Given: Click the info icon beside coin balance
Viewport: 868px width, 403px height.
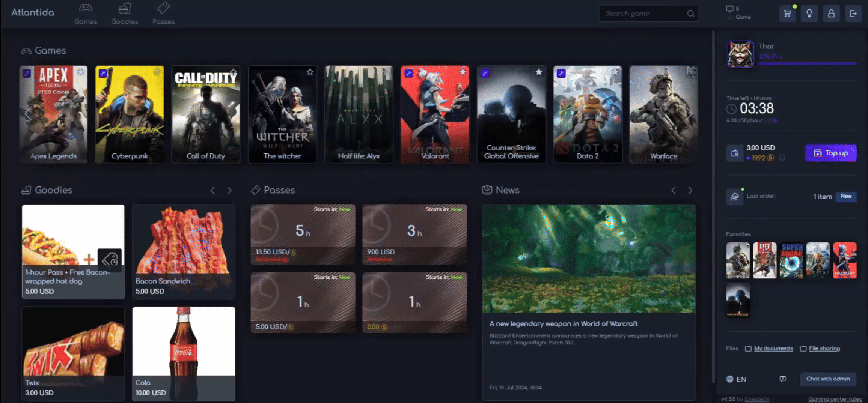Looking at the screenshot, I should (782, 158).
